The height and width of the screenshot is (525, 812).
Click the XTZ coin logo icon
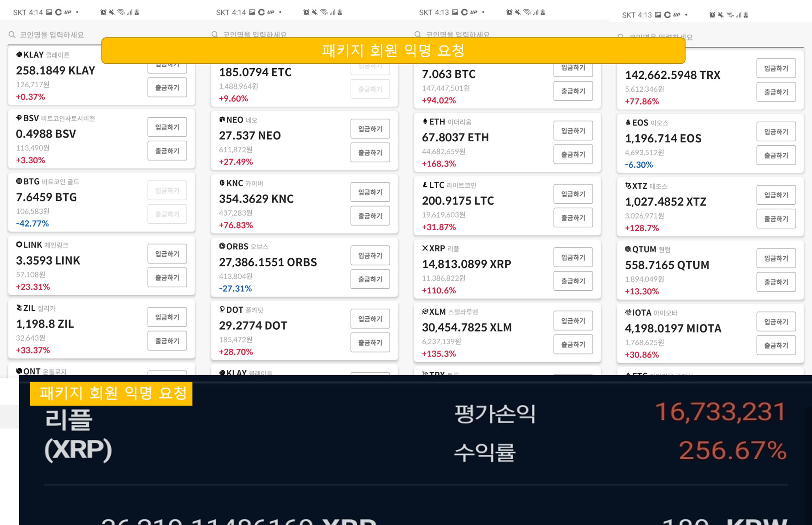point(628,186)
